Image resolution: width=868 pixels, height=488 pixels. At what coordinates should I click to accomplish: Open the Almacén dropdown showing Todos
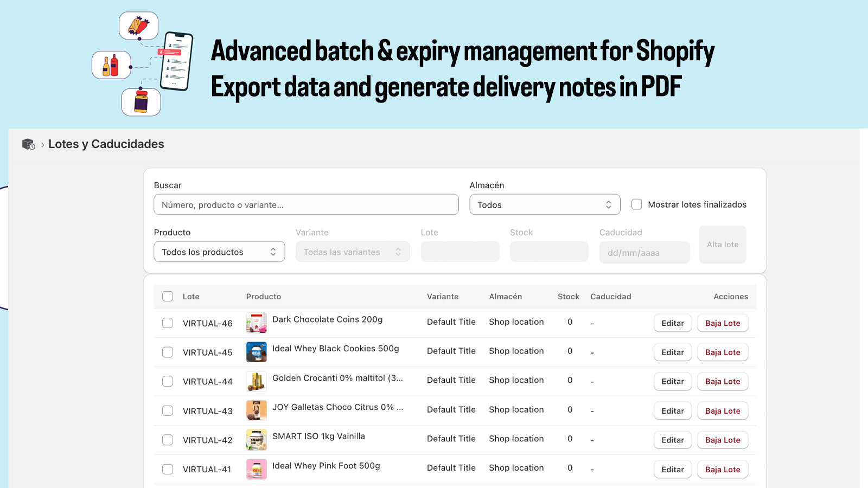(x=545, y=204)
